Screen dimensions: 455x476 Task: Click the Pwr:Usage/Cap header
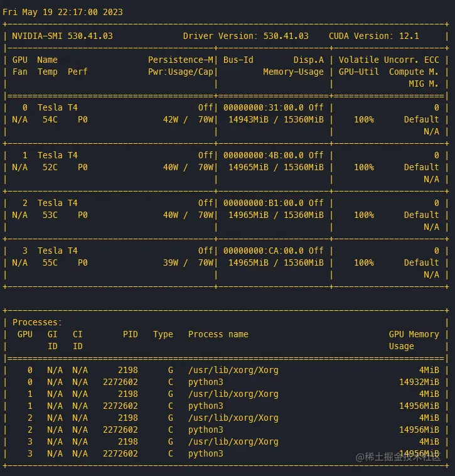181,72
